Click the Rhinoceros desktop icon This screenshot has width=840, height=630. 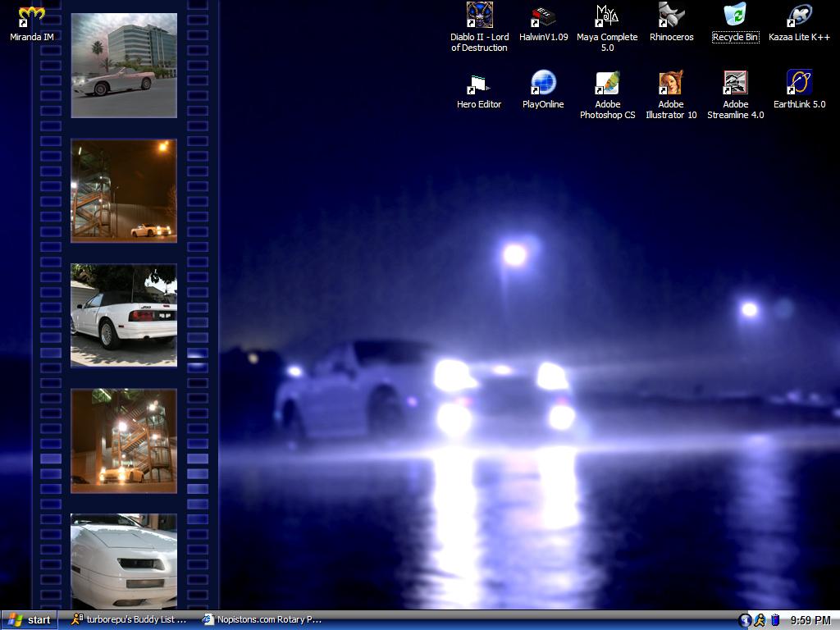(671, 16)
